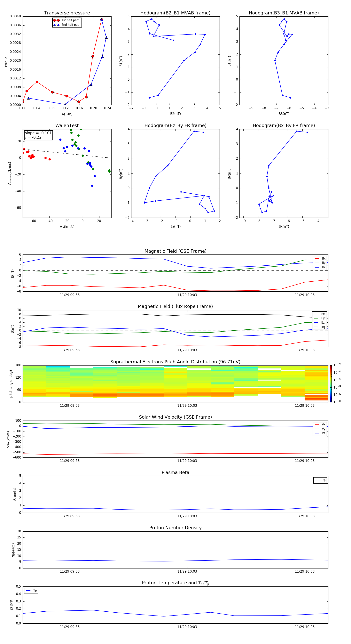The height and width of the screenshot is (644, 351).
Task: Click the "Solar Wind Velocity (GSE Frame)" title
Action: 175,417
